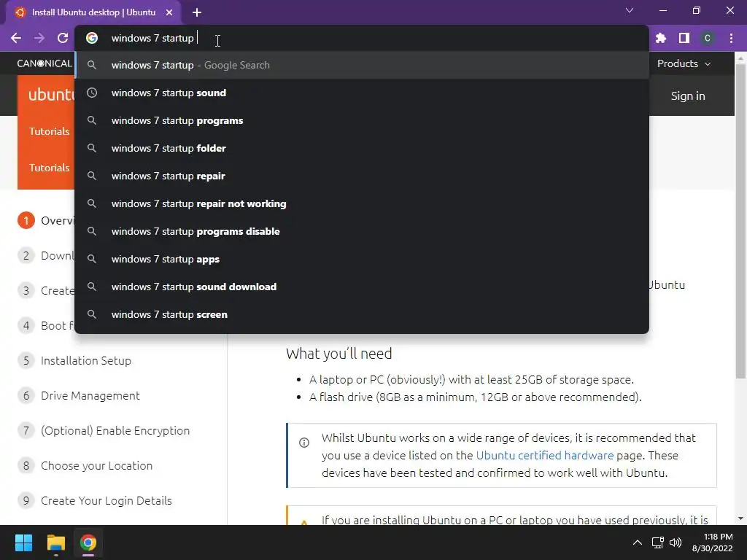The width and height of the screenshot is (747, 560).
Task: Go to step 1 Overview
Action: (46, 220)
